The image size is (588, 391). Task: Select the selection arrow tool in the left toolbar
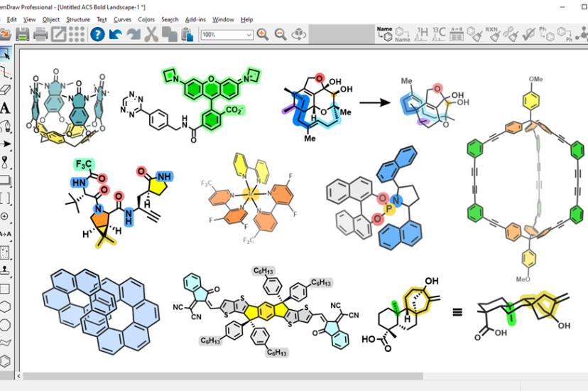tap(5, 54)
